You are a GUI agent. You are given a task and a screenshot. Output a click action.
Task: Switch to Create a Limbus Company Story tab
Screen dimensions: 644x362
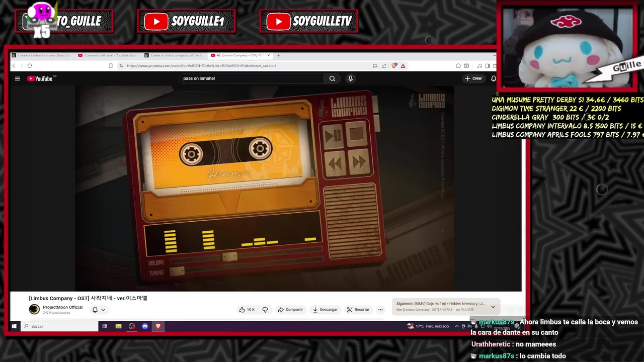pos(41,55)
